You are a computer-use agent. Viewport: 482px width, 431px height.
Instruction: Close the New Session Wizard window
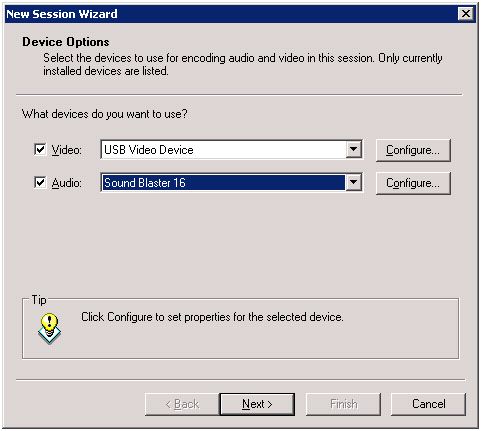click(x=466, y=14)
